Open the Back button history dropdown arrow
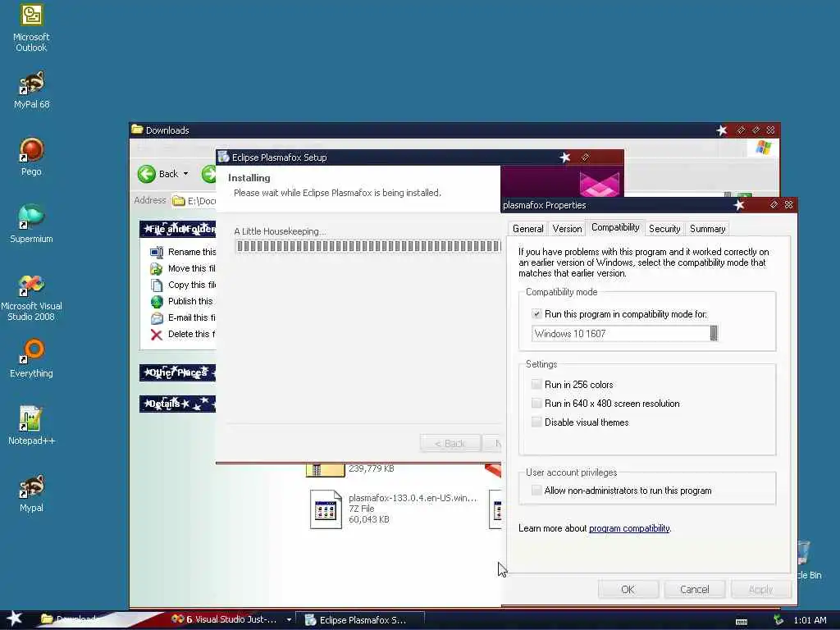Image resolution: width=840 pixels, height=630 pixels. (x=186, y=174)
